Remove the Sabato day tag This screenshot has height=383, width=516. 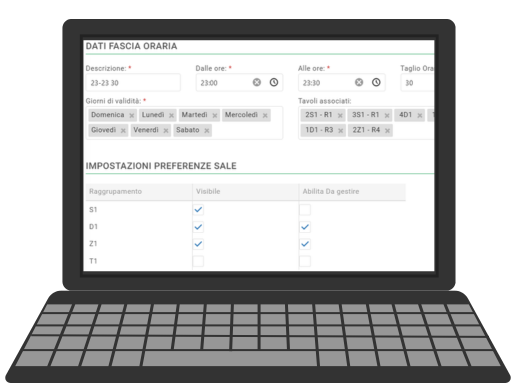coord(207,131)
